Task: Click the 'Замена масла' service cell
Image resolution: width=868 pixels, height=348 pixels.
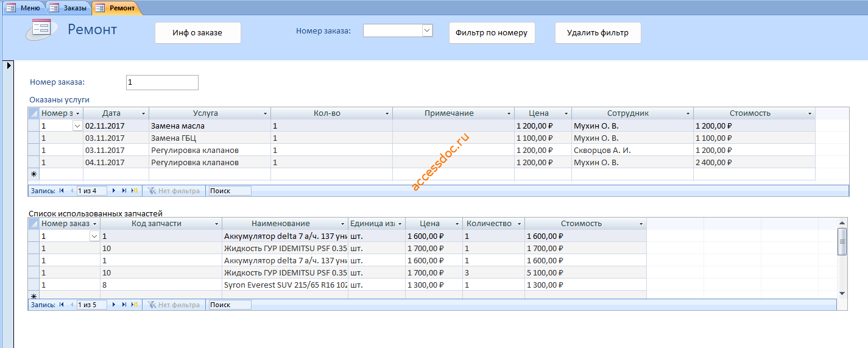Action: point(210,126)
